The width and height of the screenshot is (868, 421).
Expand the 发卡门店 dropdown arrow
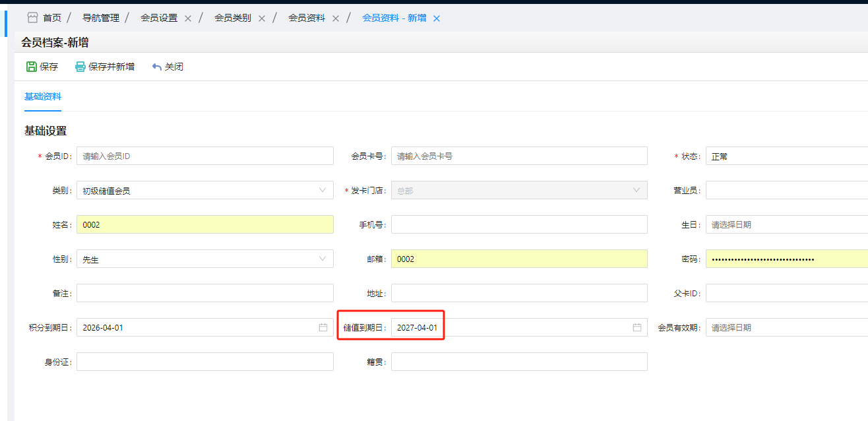click(x=637, y=190)
